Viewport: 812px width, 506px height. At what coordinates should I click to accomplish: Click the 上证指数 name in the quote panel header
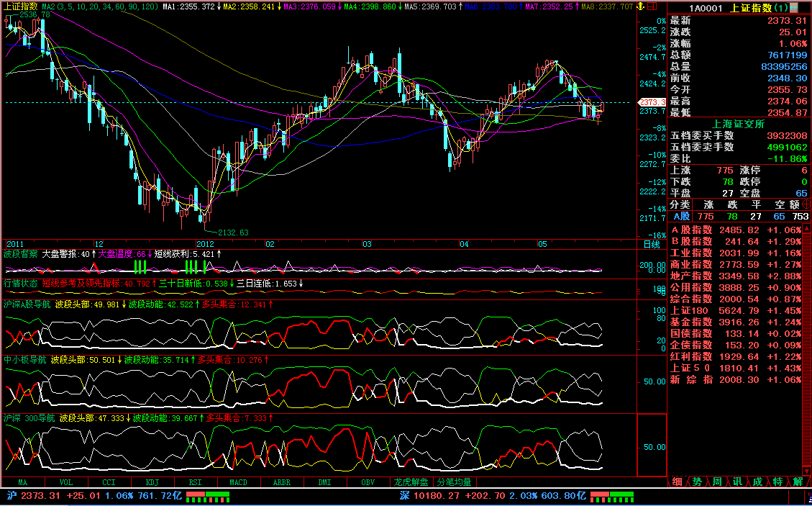(x=751, y=9)
